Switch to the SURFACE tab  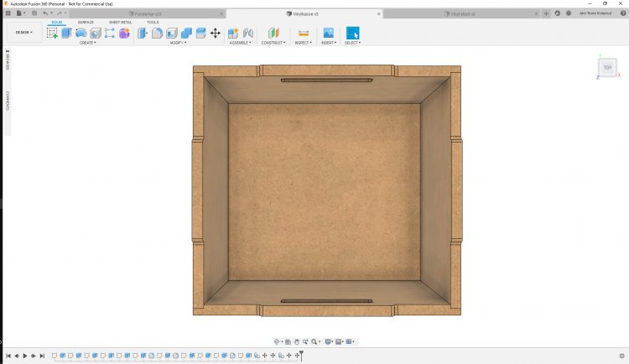86,23
